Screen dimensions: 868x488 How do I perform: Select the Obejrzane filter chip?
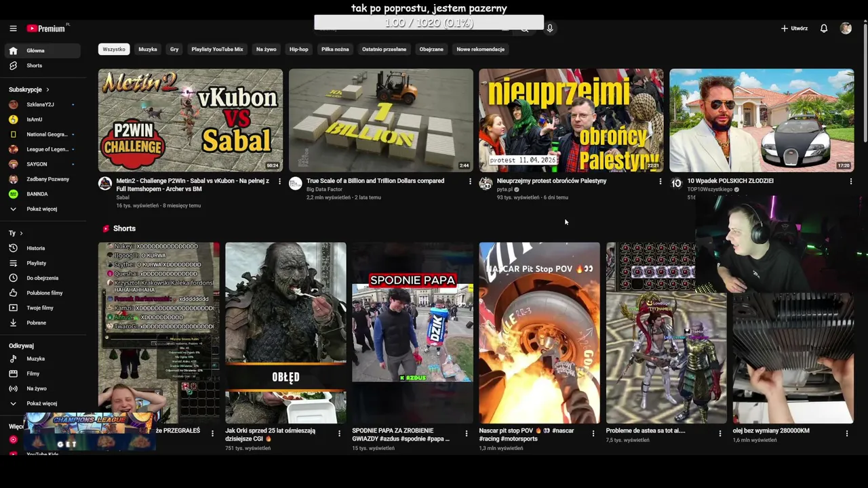(x=431, y=49)
